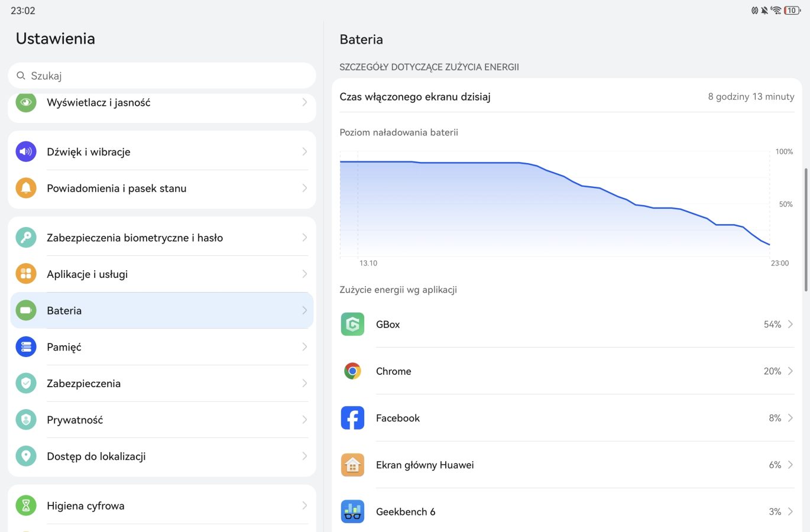
Task: Tap the Powiadomienia bell icon
Action: click(26, 188)
